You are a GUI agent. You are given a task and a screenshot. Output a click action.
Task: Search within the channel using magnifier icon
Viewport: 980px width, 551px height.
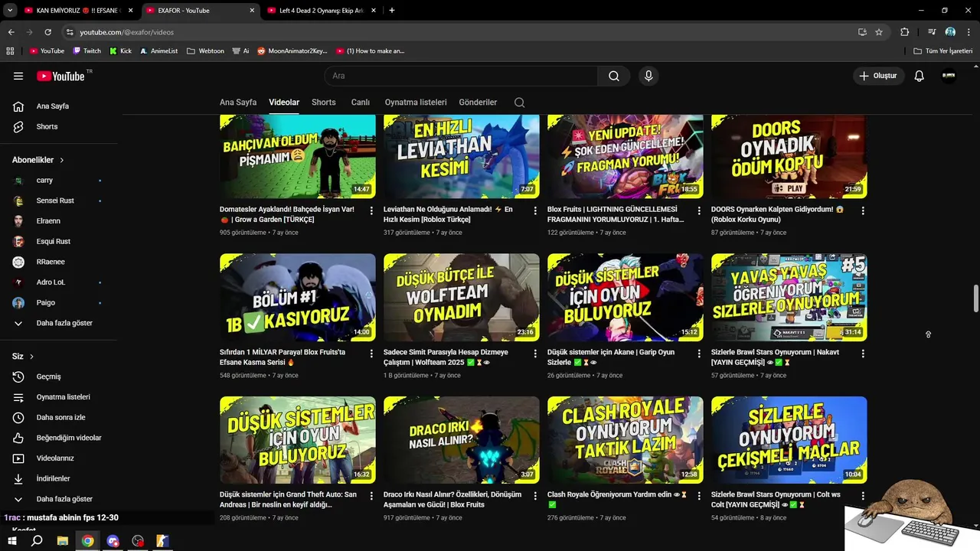tap(519, 103)
